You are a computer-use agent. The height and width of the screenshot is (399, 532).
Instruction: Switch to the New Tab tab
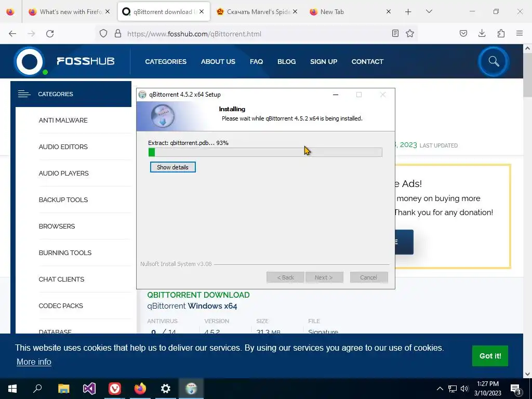[x=350, y=12]
